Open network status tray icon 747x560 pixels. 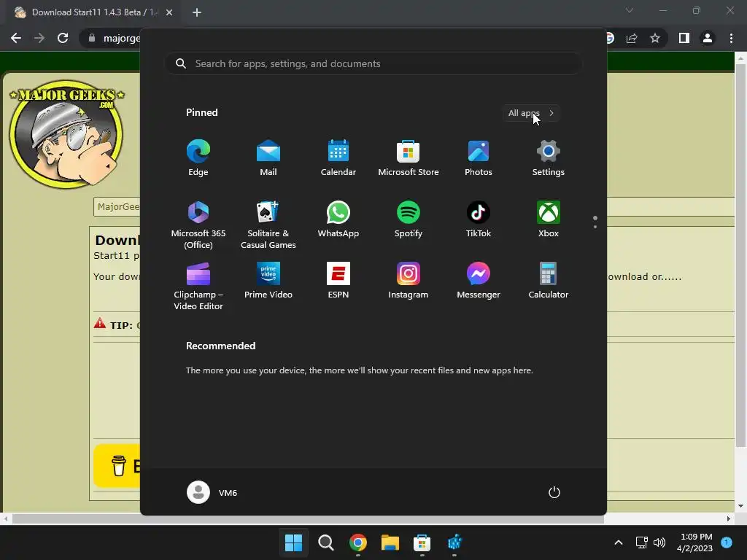tap(642, 542)
